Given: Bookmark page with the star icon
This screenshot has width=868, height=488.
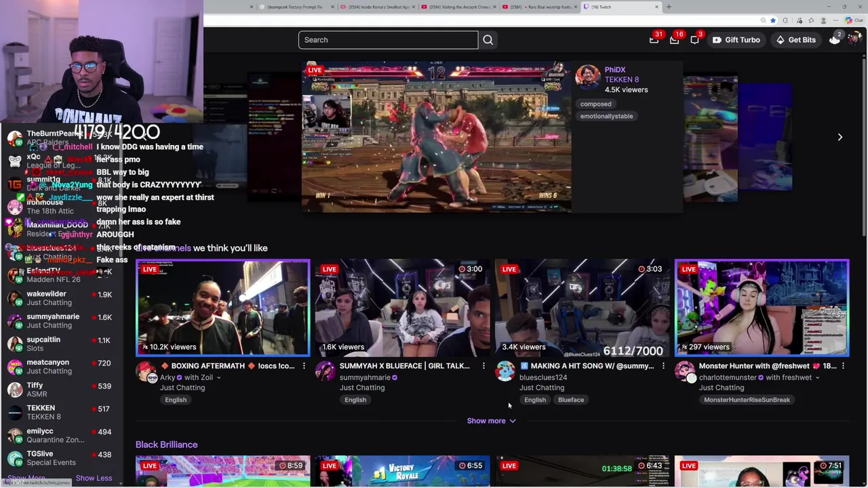Looking at the screenshot, I should coord(772,20).
